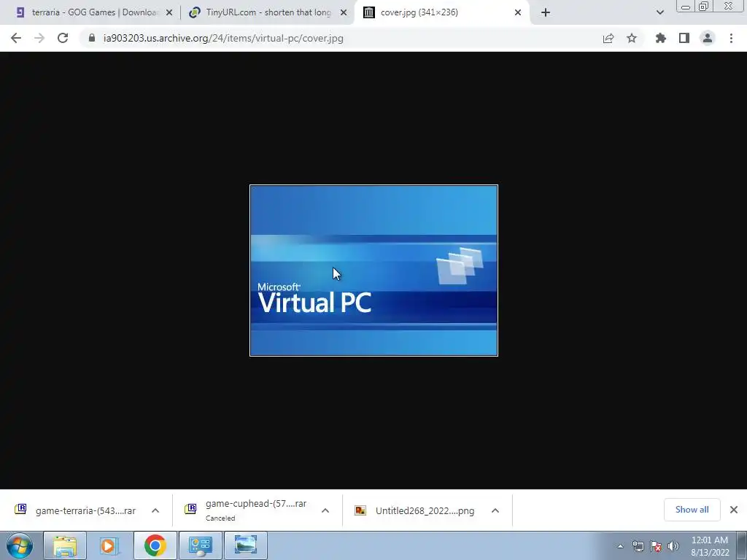The width and height of the screenshot is (747, 560).
Task: Expand options for game-cuphead download
Action: click(325, 510)
